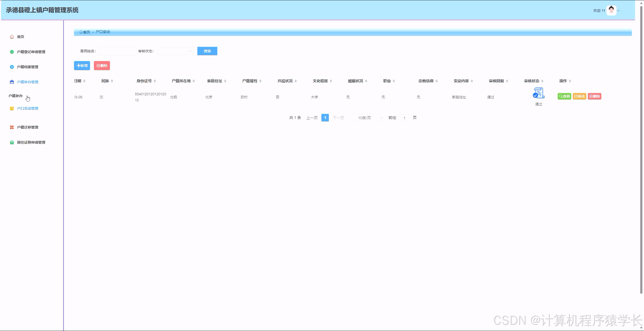Screen dimensions: 644x331
Task: Sort table by 审核状态 column
Action: click(x=542, y=81)
